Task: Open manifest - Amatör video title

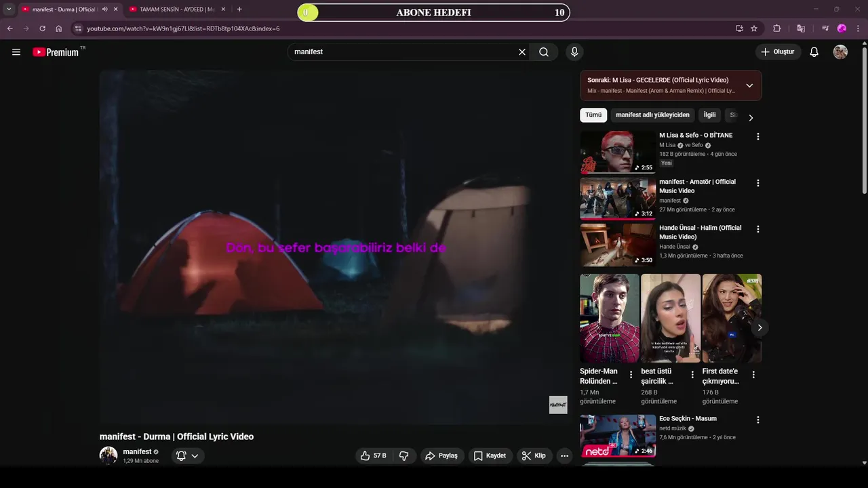Action: click(x=697, y=186)
